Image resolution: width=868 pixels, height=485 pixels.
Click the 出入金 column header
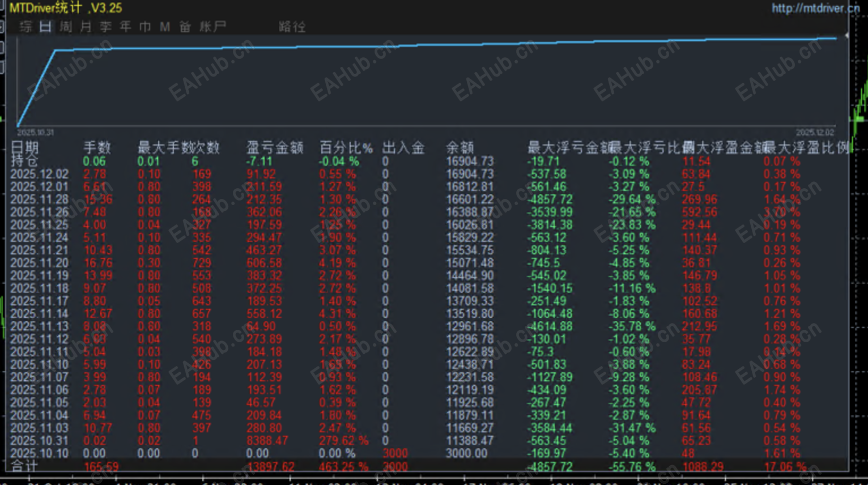tap(403, 148)
